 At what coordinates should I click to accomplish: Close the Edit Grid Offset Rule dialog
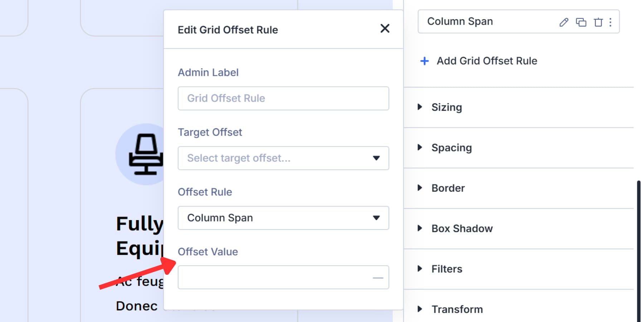(x=385, y=29)
